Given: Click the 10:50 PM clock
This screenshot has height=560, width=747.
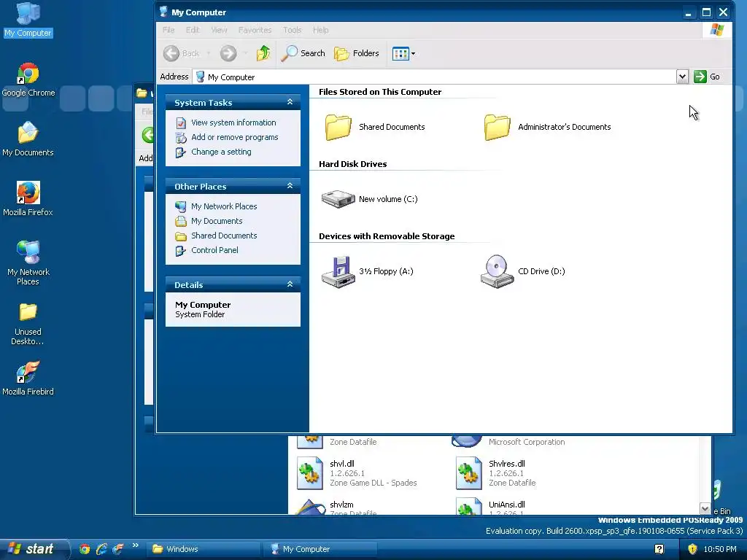Looking at the screenshot, I should click(720, 549).
